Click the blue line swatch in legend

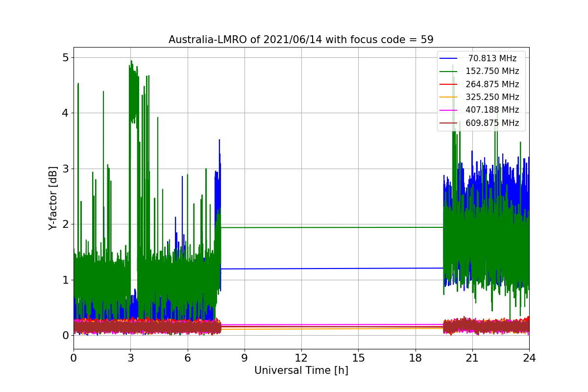[x=449, y=59]
